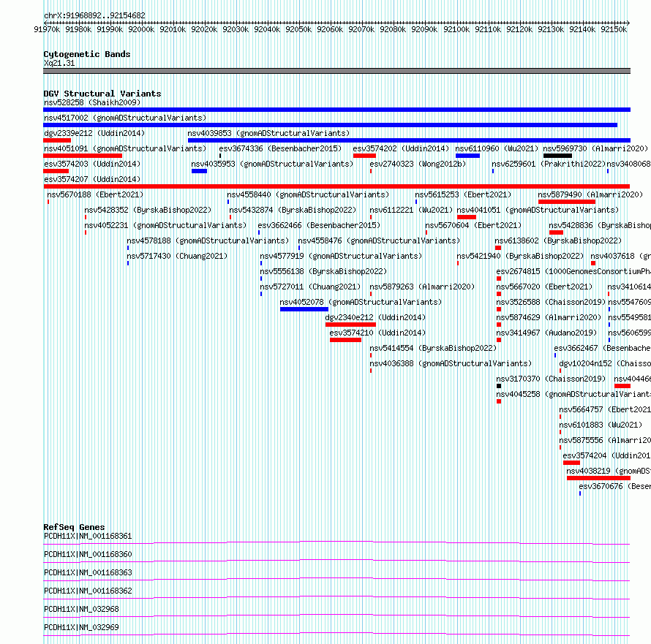651x644 pixels.
Task: Select the esv2740323 (Wong2012b) label
Action: tap(418, 164)
